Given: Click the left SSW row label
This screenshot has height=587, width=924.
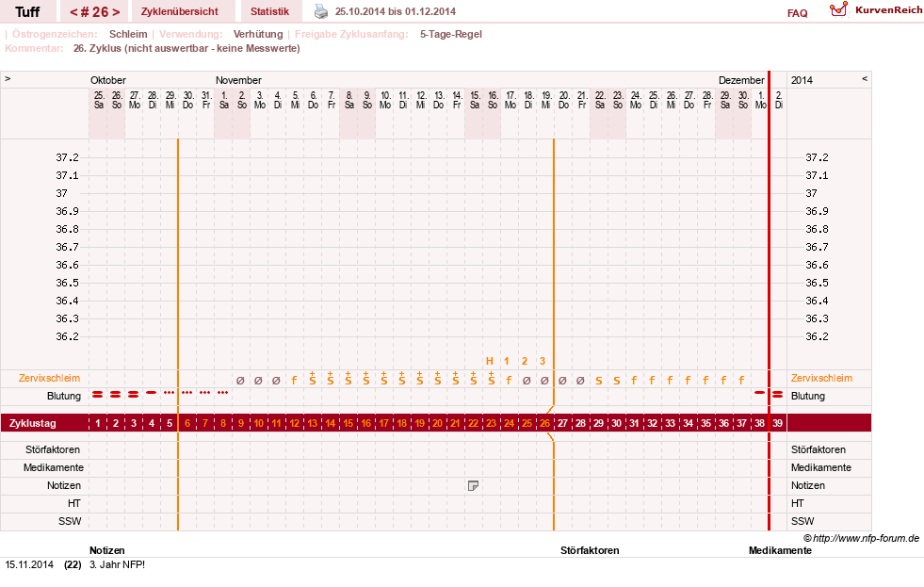Looking at the screenshot, I should pyautogui.click(x=70, y=521).
